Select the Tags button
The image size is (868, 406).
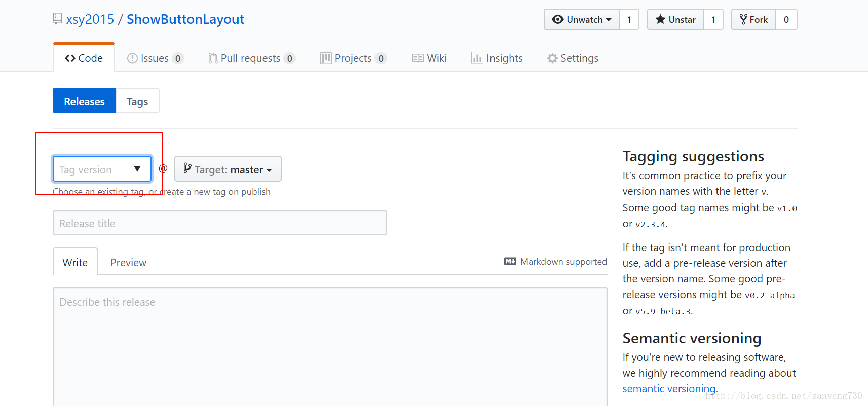point(137,101)
